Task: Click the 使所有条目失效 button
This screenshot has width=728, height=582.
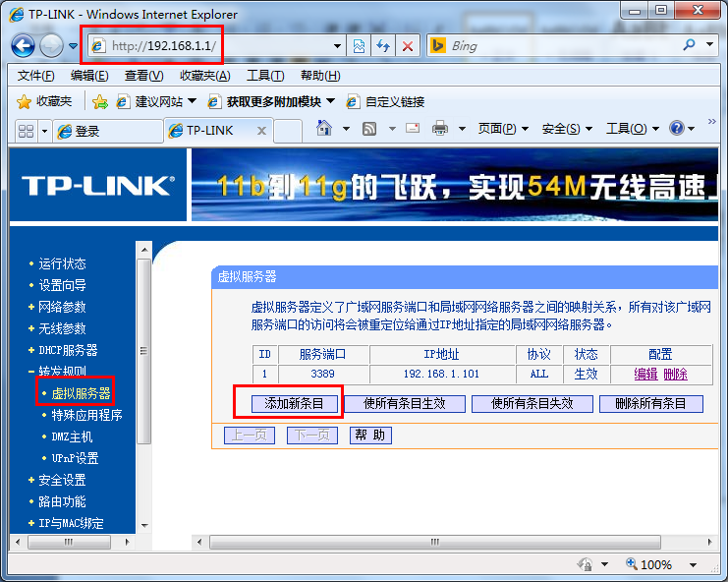Action: [x=532, y=404]
